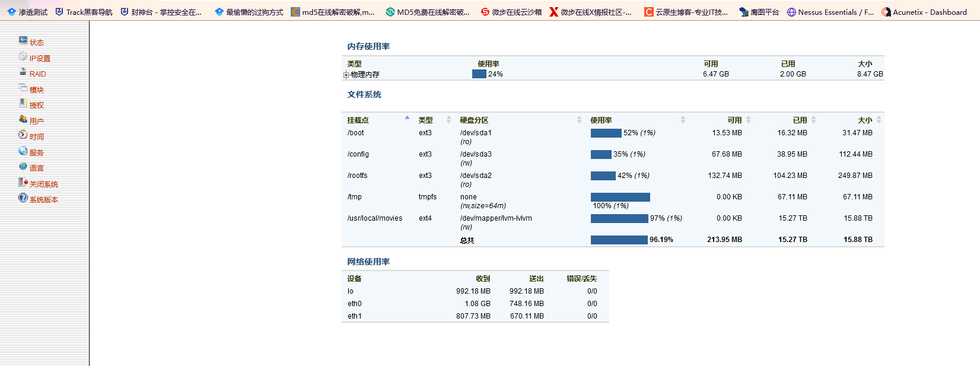Open the Track黑客导航 bookmark
The image size is (980, 366).
point(84,12)
